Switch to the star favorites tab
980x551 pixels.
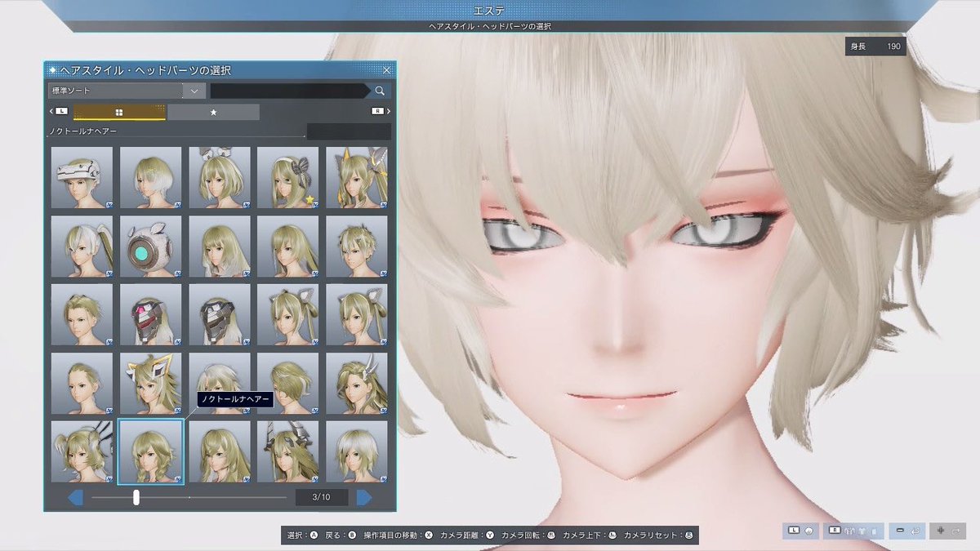[x=213, y=112]
